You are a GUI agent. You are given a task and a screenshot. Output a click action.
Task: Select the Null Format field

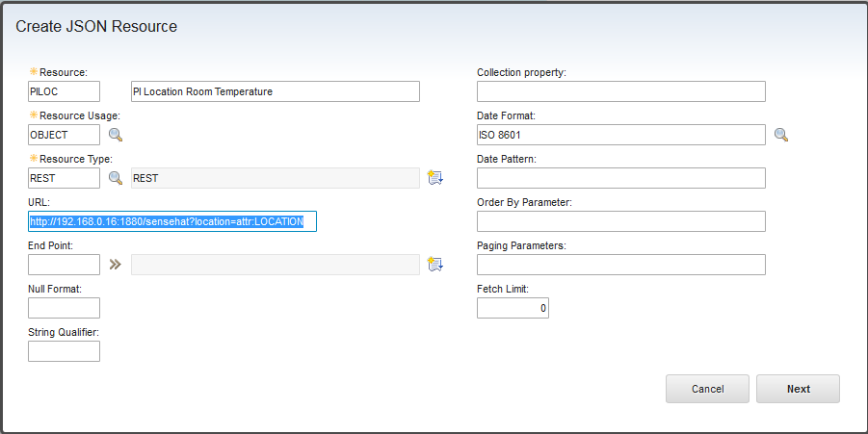(64, 308)
